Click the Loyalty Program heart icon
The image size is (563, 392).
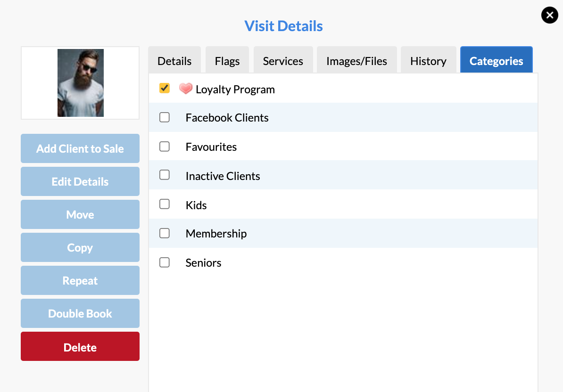pyautogui.click(x=186, y=88)
